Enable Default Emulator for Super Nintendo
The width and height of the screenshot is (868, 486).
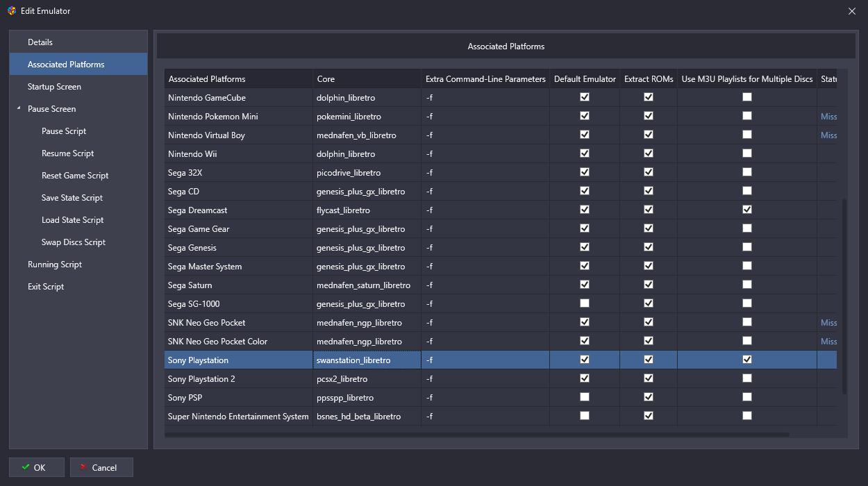coord(585,416)
